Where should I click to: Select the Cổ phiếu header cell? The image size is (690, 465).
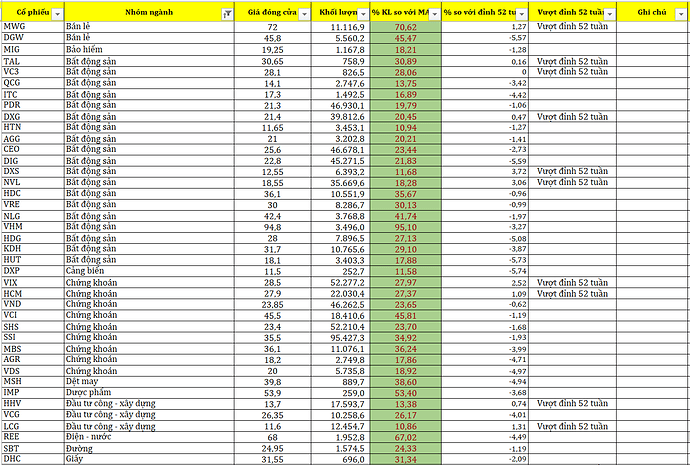(33, 12)
